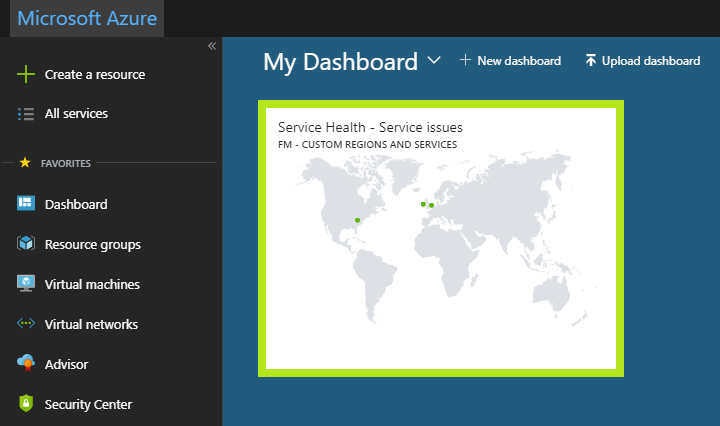This screenshot has width=720, height=426.
Task: Click the green plus Create a resource icon
Action: point(26,74)
